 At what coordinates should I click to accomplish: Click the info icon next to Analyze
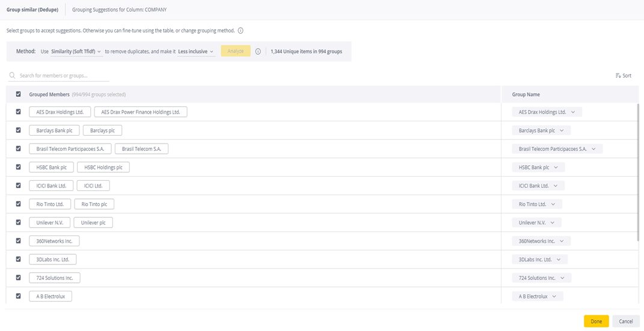coord(258,52)
